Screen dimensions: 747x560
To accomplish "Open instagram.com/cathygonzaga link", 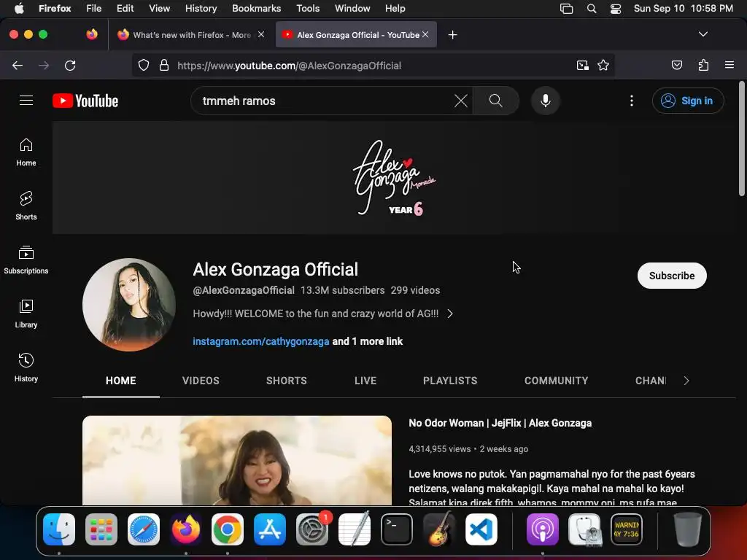I will tap(261, 341).
